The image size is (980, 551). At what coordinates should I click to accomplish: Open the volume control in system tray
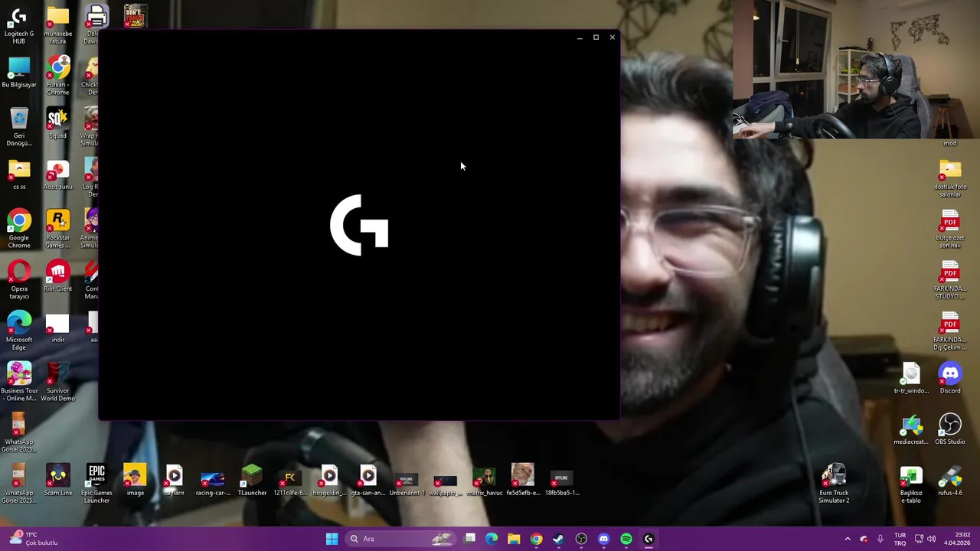[932, 539]
